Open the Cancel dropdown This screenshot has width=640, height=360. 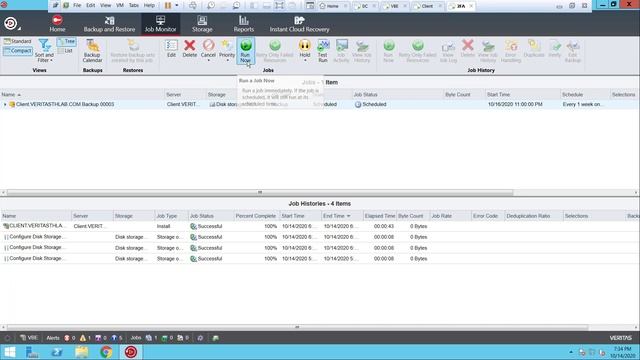point(208,60)
